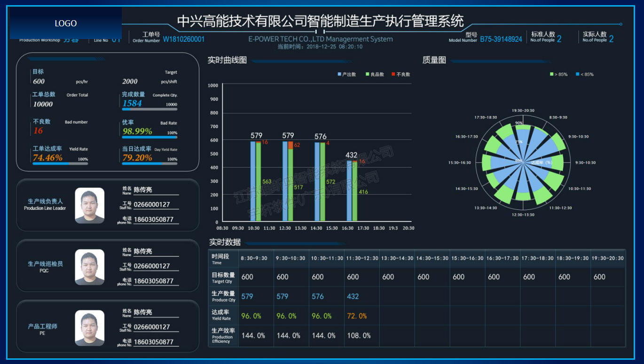Open the Production Line Leader's photo

(89, 206)
